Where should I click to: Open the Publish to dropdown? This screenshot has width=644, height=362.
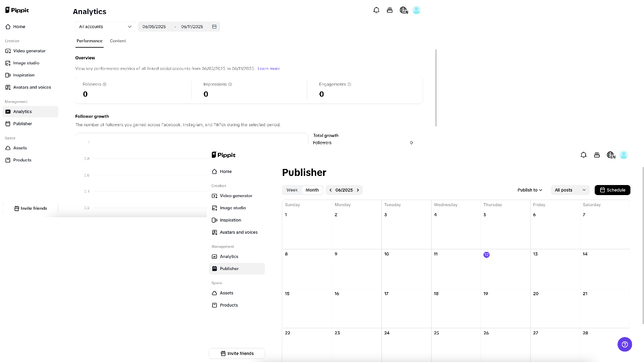coord(529,190)
